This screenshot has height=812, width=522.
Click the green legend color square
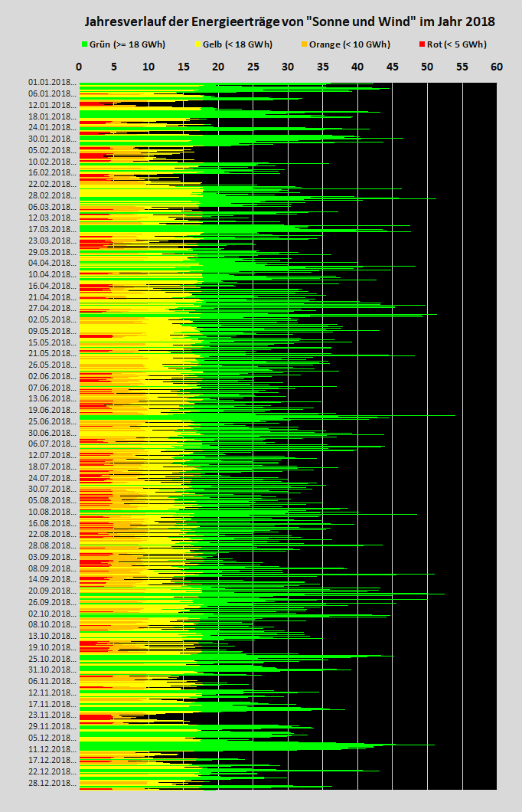(x=84, y=44)
